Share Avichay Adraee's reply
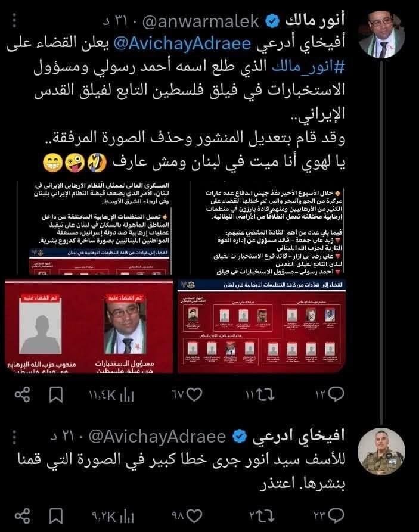This screenshot has height=532, width=419. coord(23,517)
